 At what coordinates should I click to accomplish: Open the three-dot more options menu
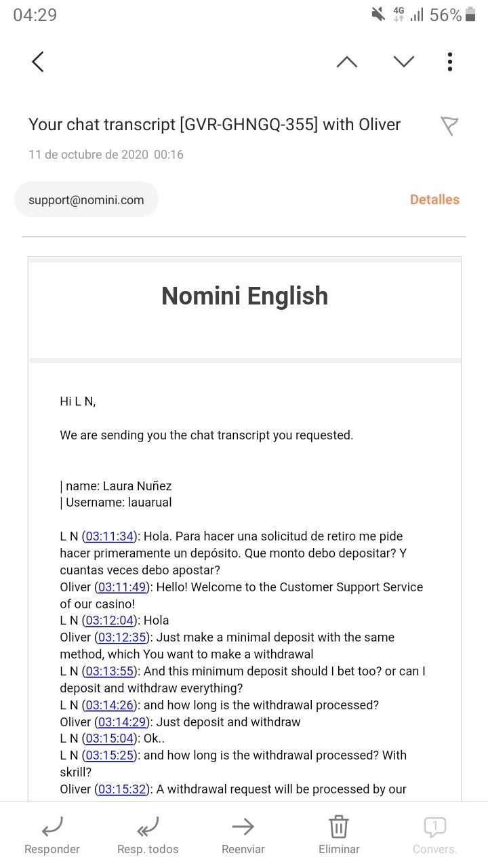449,62
